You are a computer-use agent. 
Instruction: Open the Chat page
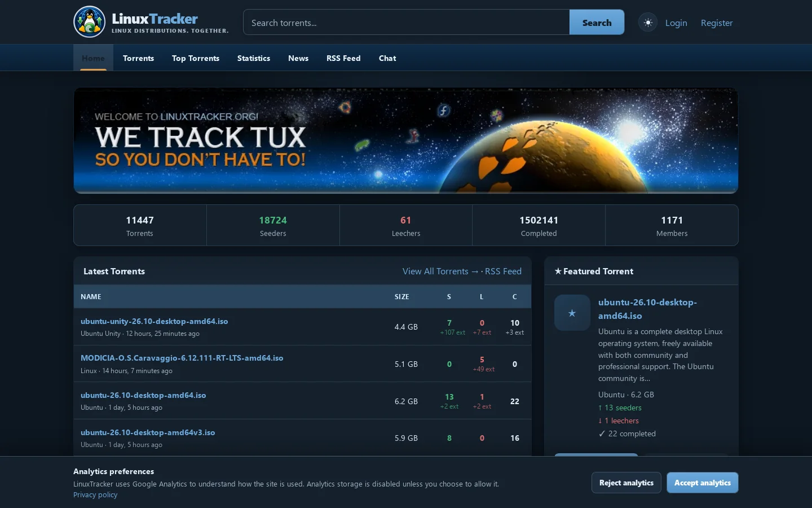pyautogui.click(x=387, y=58)
